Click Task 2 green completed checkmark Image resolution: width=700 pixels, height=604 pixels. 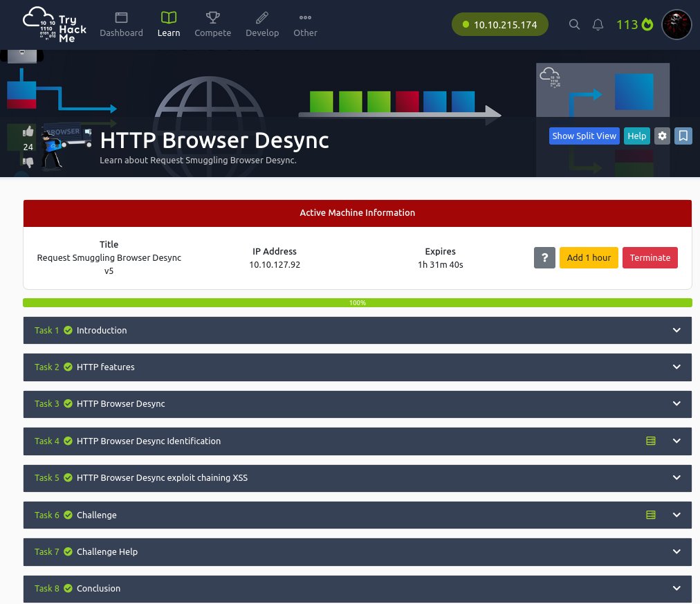click(68, 367)
